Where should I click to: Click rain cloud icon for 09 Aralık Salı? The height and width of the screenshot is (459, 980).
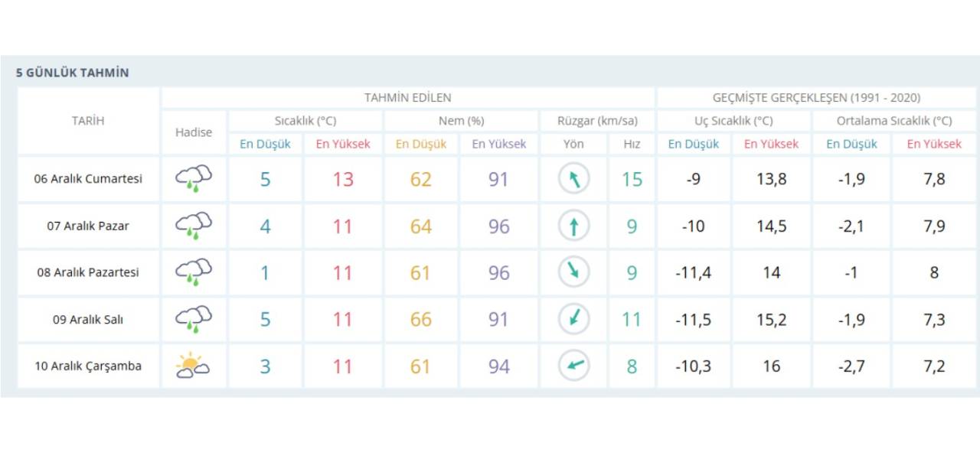coord(193,319)
